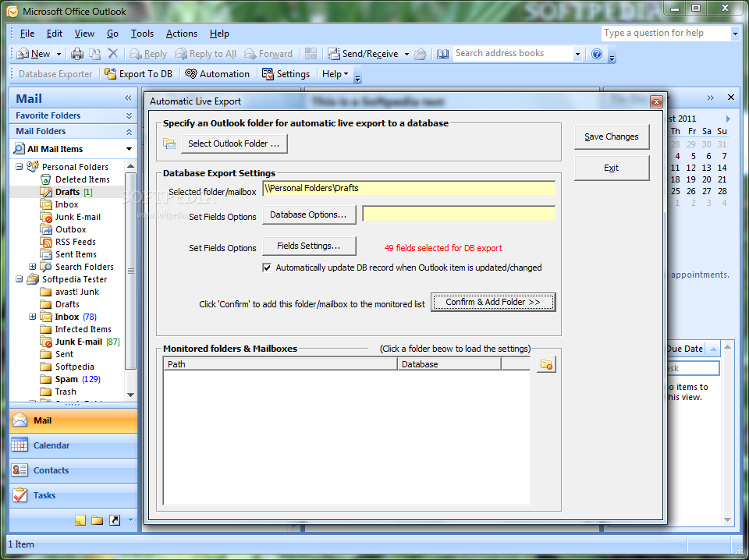The width and height of the screenshot is (749, 560).
Task: Open the RSS Feeds folder
Action: [x=76, y=242]
